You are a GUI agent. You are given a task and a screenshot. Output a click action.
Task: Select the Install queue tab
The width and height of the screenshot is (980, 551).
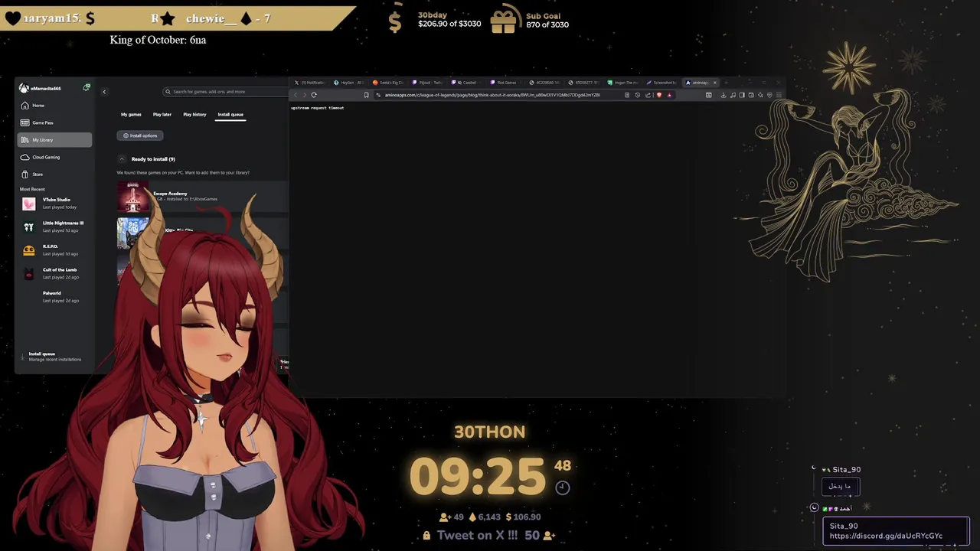tap(230, 115)
